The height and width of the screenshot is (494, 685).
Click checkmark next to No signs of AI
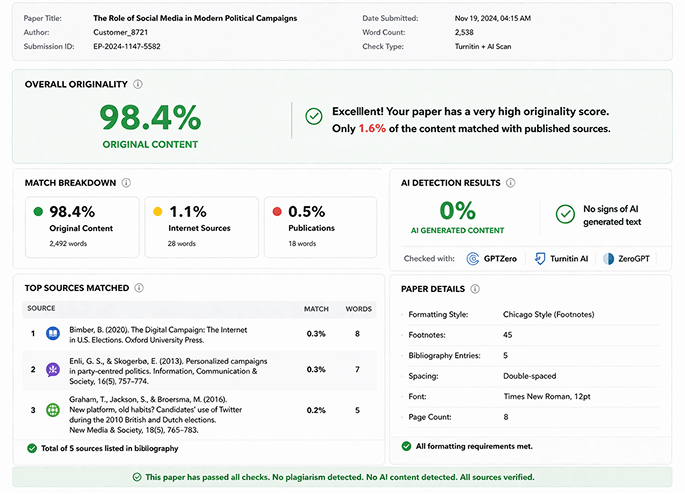565,215
